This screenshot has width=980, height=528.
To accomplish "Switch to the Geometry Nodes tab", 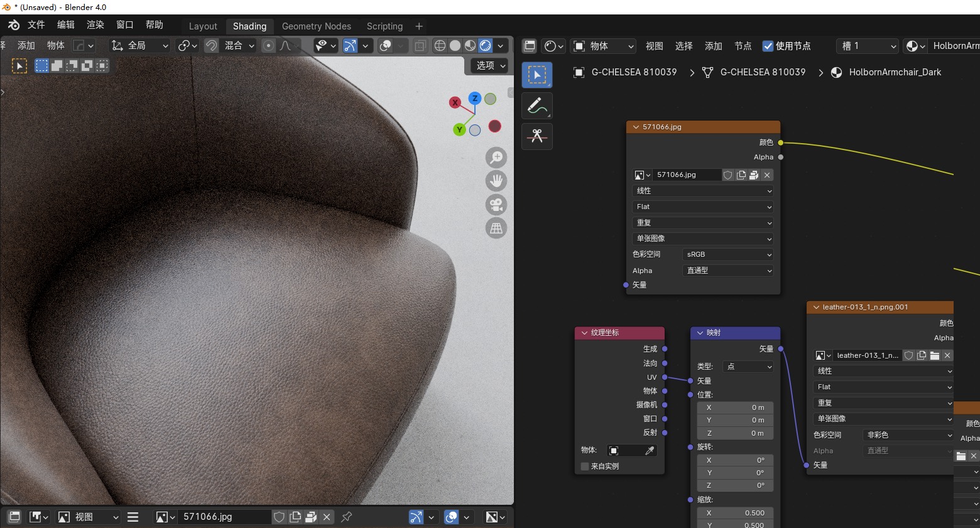I will (x=316, y=26).
